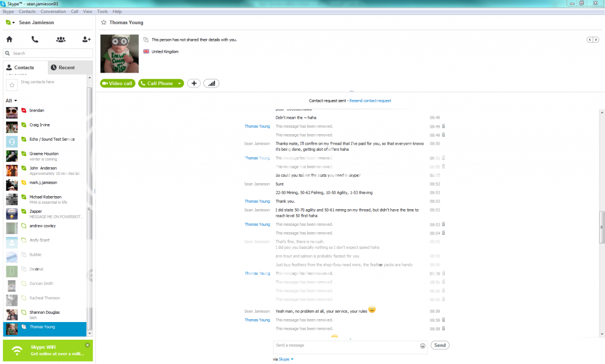This screenshot has height=364, width=605.
Task: Click the plus button beside Call Phone
Action: click(194, 83)
